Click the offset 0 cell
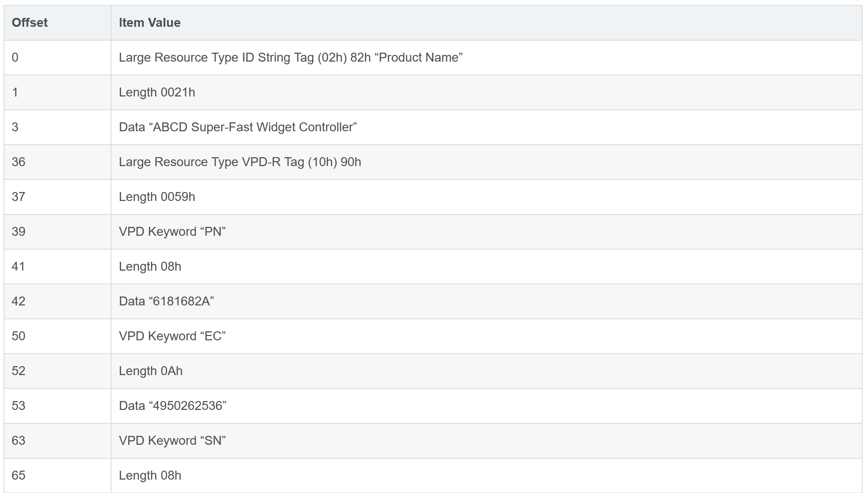Screen dimensions: 868x493 coord(15,58)
